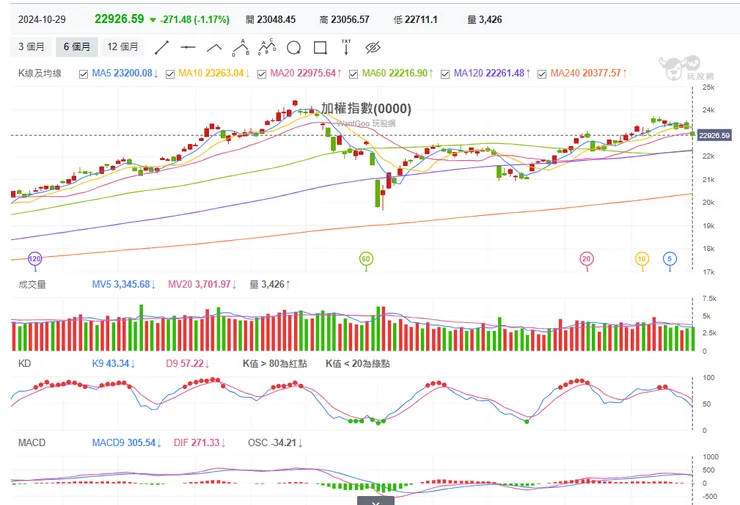Click the 成交量 section label
The width and height of the screenshot is (740, 505).
32,285
